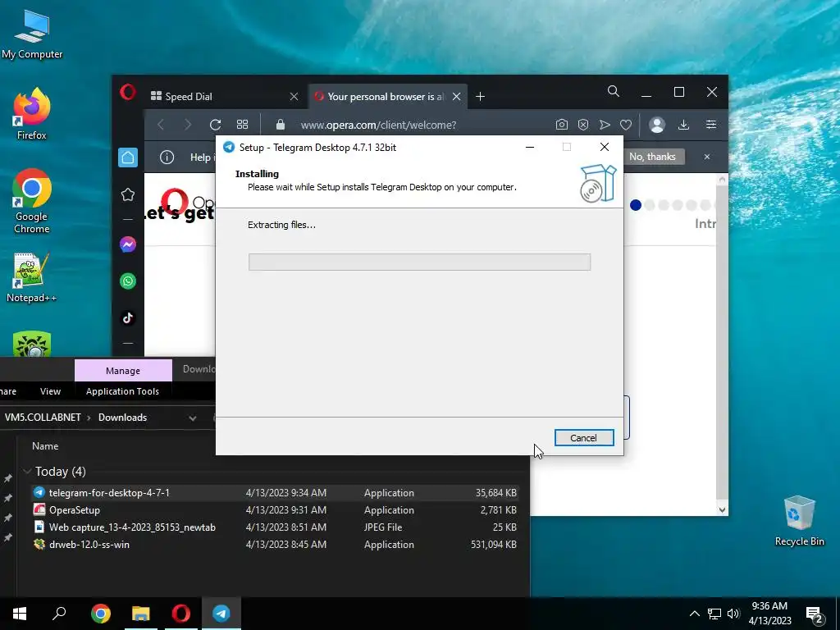Open File Explorer from the taskbar
Screen dimensions: 840x630
click(x=141, y=614)
